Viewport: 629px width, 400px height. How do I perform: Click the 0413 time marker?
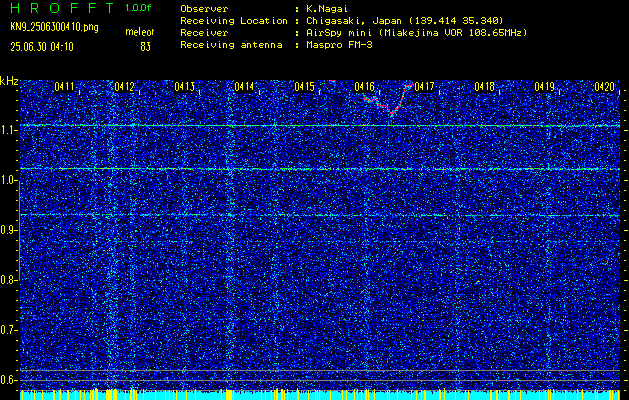[185, 86]
